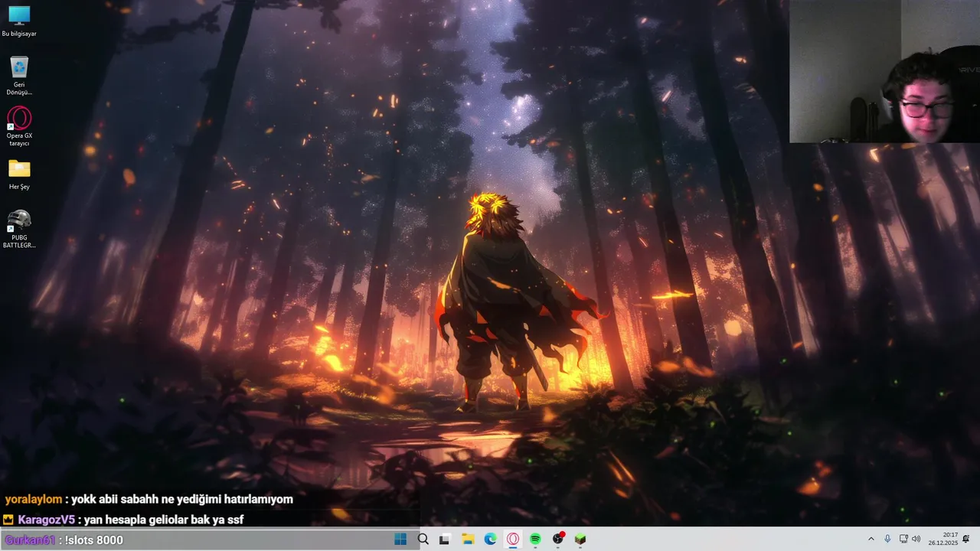Viewport: 980px width, 551px height.
Task: Open File Explorer from taskbar
Action: point(468,540)
